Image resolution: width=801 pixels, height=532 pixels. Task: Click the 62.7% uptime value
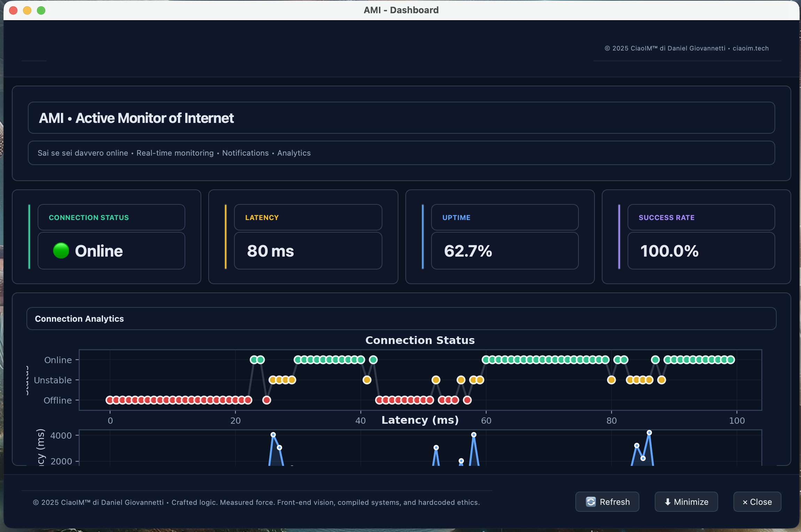tap(468, 251)
